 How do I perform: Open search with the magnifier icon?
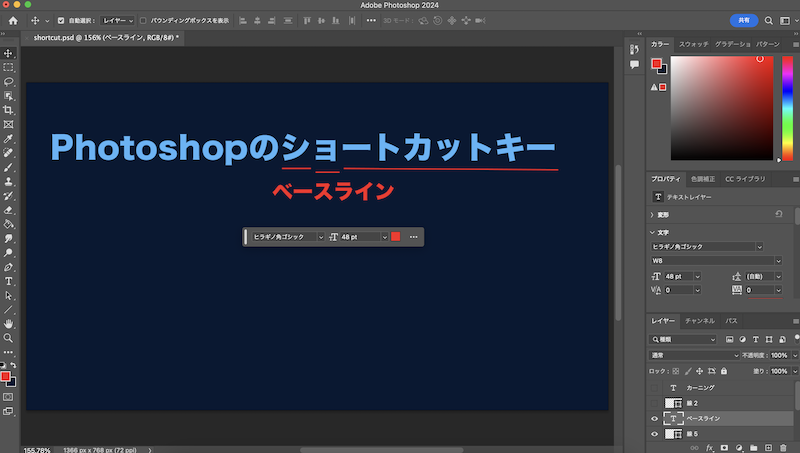tap(768, 20)
